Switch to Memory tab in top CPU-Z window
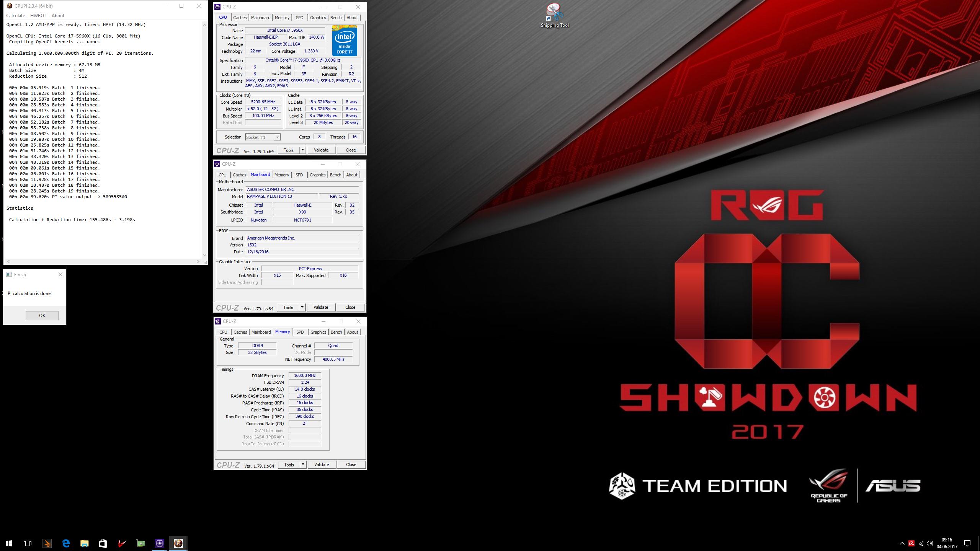980x551 pixels. click(x=282, y=18)
